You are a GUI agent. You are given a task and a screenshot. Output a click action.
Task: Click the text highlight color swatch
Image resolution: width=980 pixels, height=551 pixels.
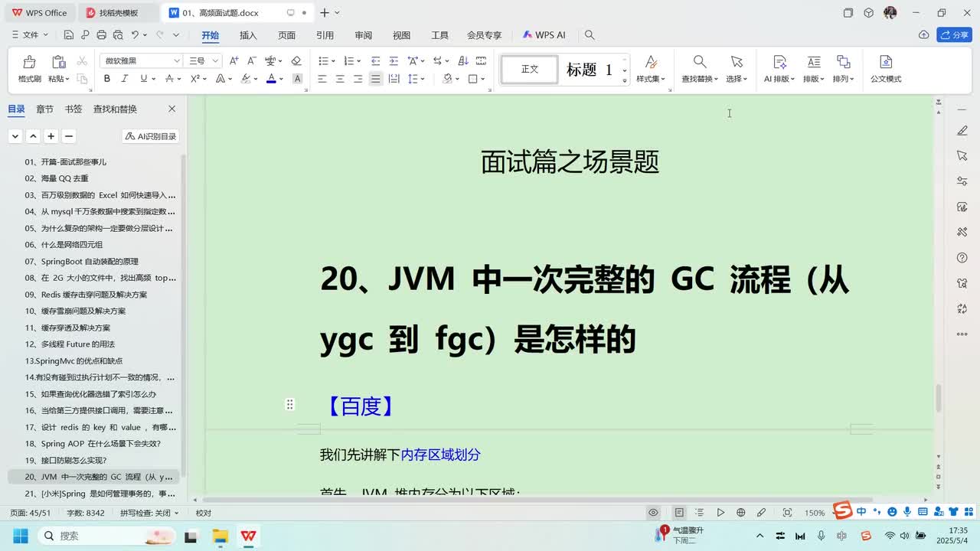246,79
